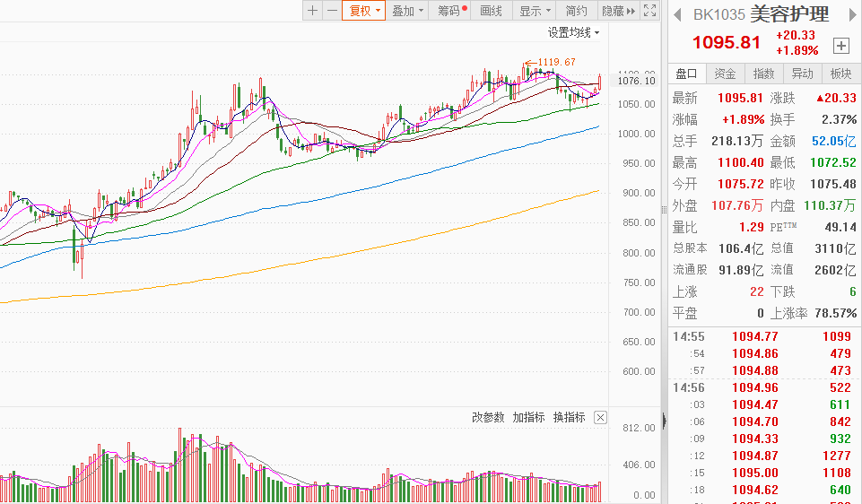Open the 复权 dropdown
Screen dimensions: 862x504
pos(364,11)
